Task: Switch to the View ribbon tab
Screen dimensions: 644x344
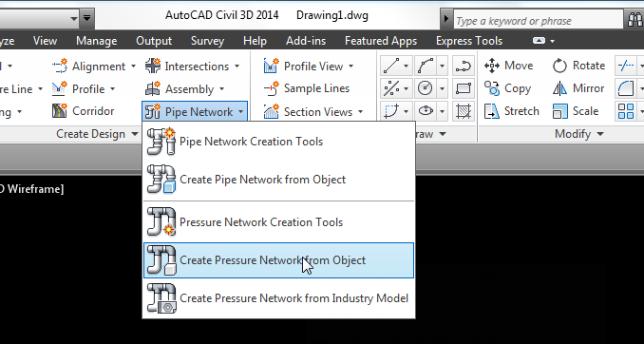Action: [x=46, y=41]
